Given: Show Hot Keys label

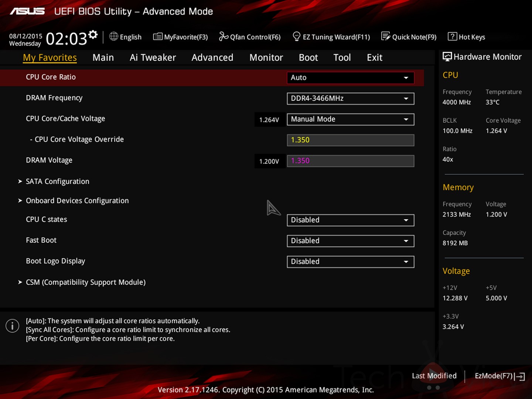Looking at the screenshot, I should (472, 37).
